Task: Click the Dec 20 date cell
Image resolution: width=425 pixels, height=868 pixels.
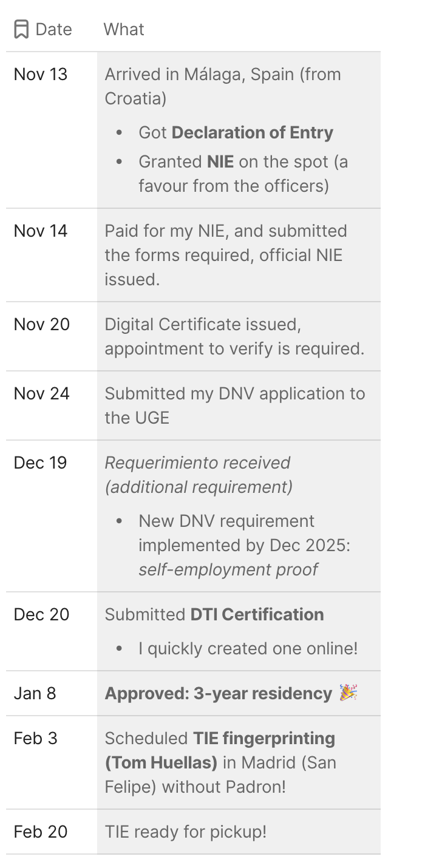Action: 42,614
